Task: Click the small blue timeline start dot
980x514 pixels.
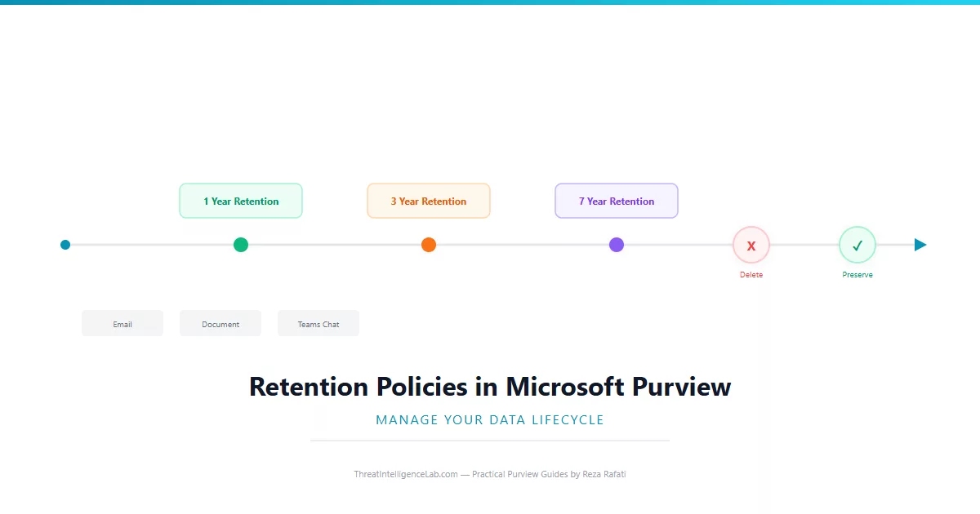Action: [65, 245]
